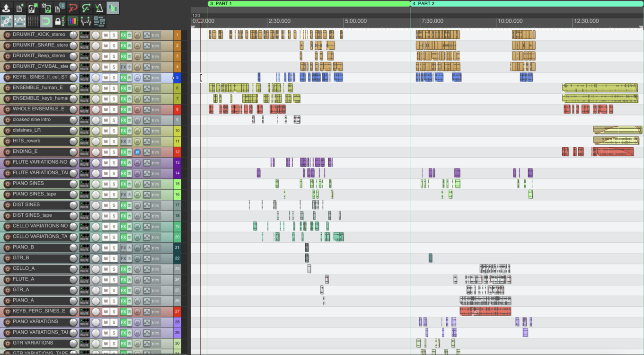Toggle the grid lines toolbar icon
The image size is (644, 355).
coord(33,21)
